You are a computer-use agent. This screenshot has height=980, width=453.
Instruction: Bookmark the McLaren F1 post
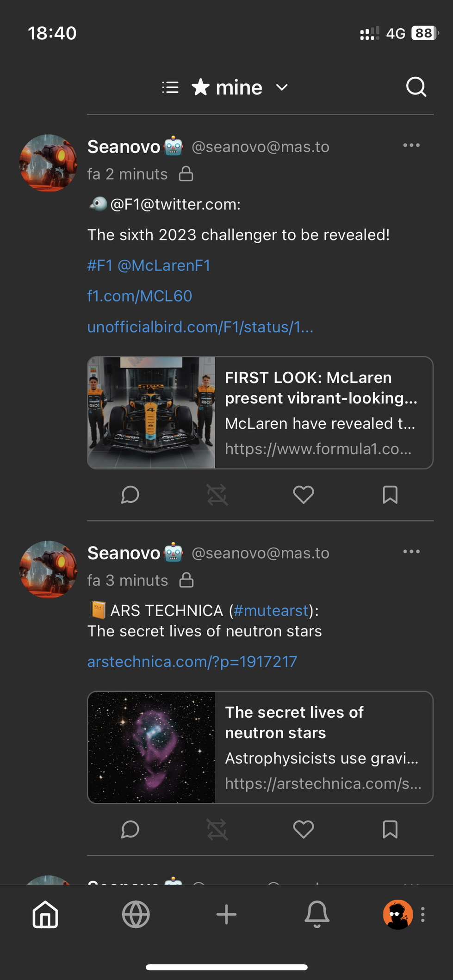click(x=390, y=495)
